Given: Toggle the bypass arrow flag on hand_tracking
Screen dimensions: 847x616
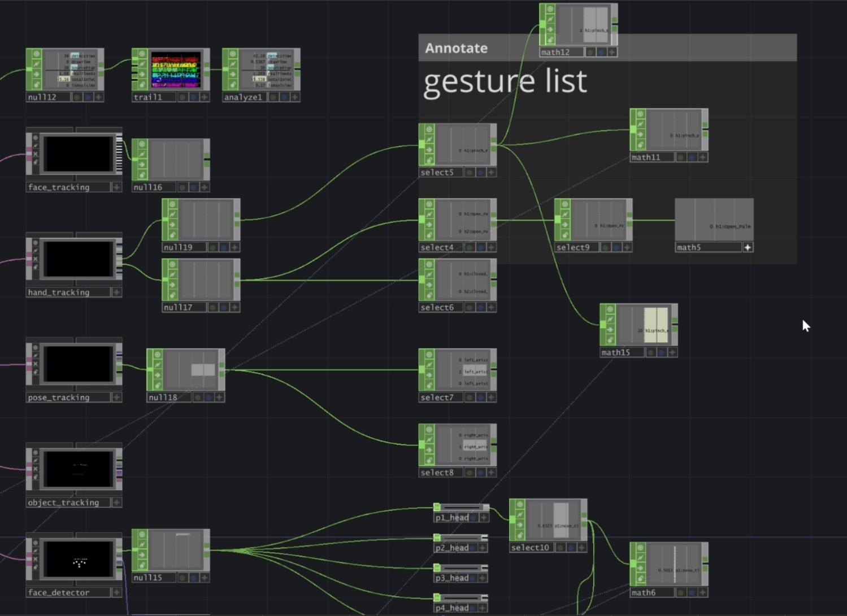Looking at the screenshot, I should [x=36, y=259].
